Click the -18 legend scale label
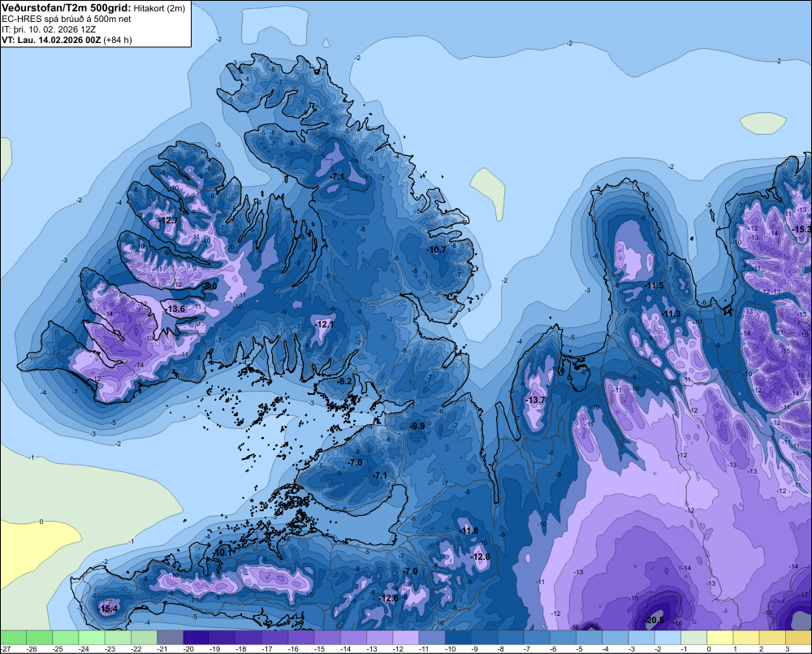This screenshot has width=812, height=654. click(241, 649)
